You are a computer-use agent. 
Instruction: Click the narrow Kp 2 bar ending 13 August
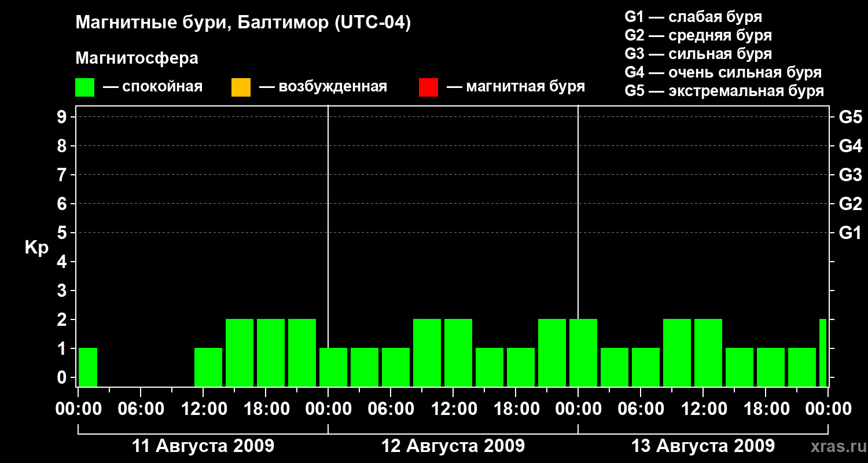[823, 352]
